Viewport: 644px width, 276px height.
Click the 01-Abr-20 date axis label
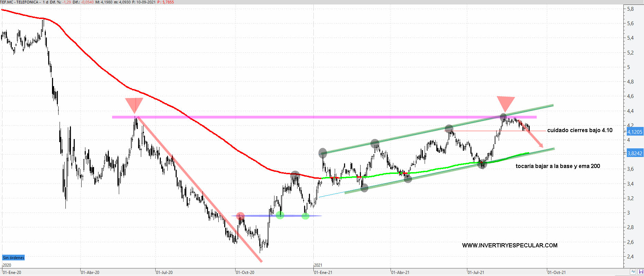pyautogui.click(x=90, y=272)
